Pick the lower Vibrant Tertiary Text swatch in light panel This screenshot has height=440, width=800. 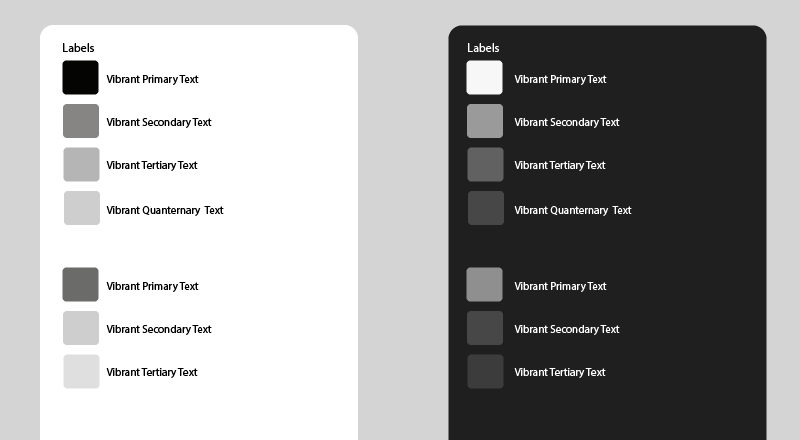pyautogui.click(x=82, y=372)
